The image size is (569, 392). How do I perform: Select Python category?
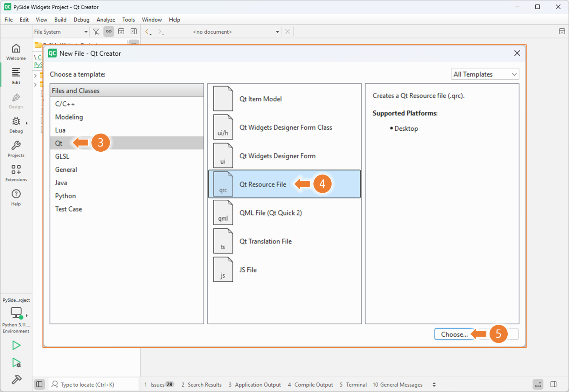tap(127, 196)
